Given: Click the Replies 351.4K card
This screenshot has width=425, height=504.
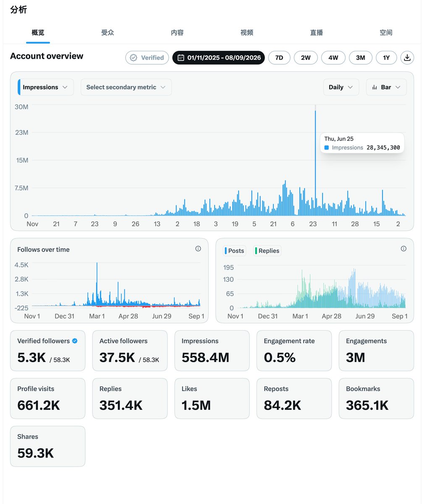Looking at the screenshot, I should point(130,399).
